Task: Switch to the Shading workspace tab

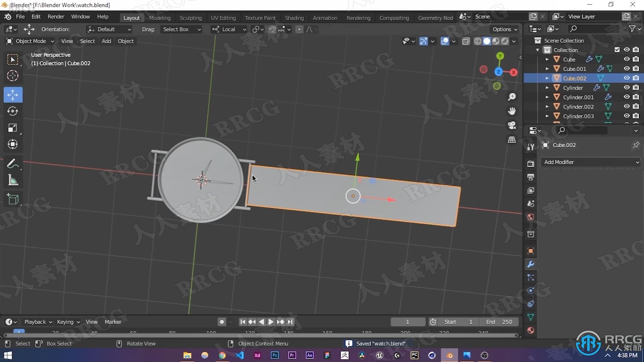Action: point(294,18)
